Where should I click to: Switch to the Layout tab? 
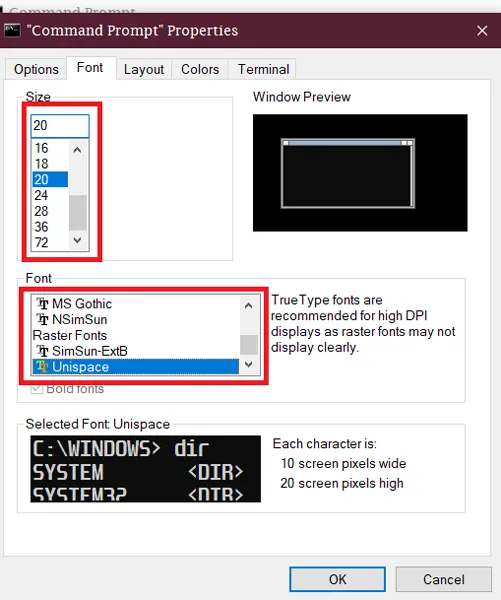click(x=144, y=69)
